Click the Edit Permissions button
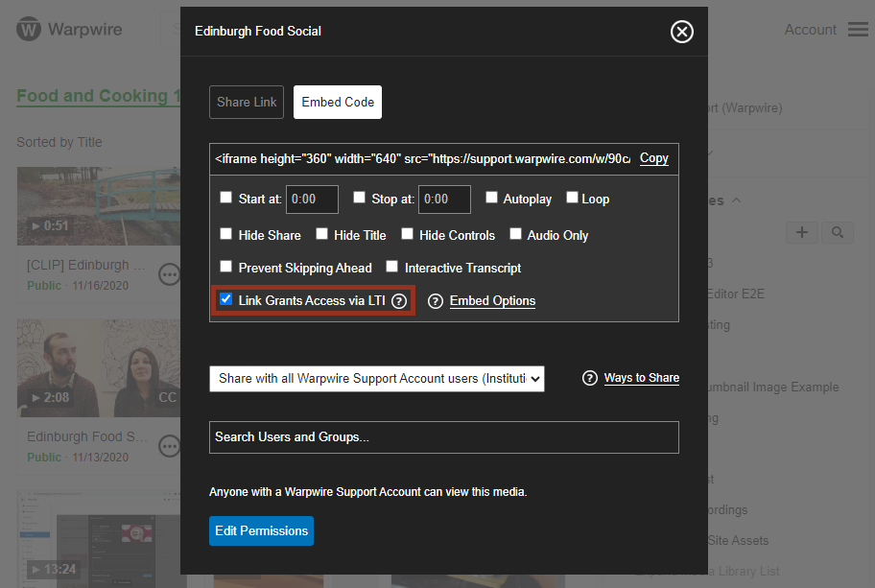 pyautogui.click(x=261, y=530)
